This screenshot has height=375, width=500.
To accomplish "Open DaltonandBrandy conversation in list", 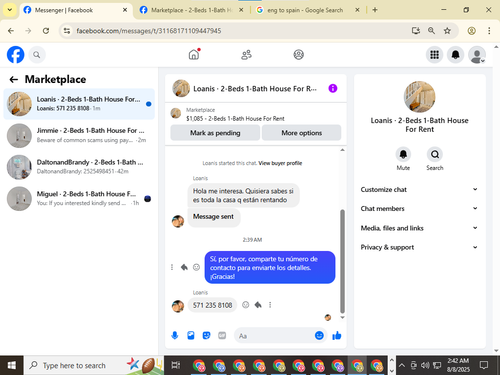I will [x=79, y=167].
